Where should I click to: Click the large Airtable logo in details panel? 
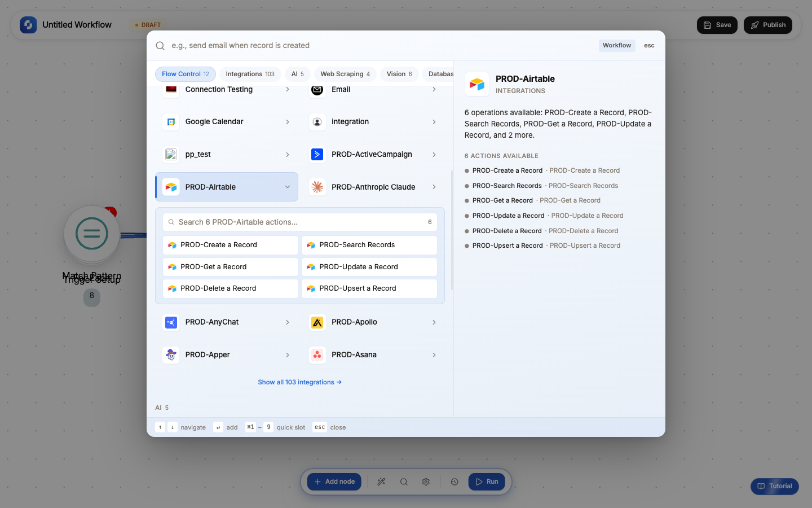(x=477, y=84)
